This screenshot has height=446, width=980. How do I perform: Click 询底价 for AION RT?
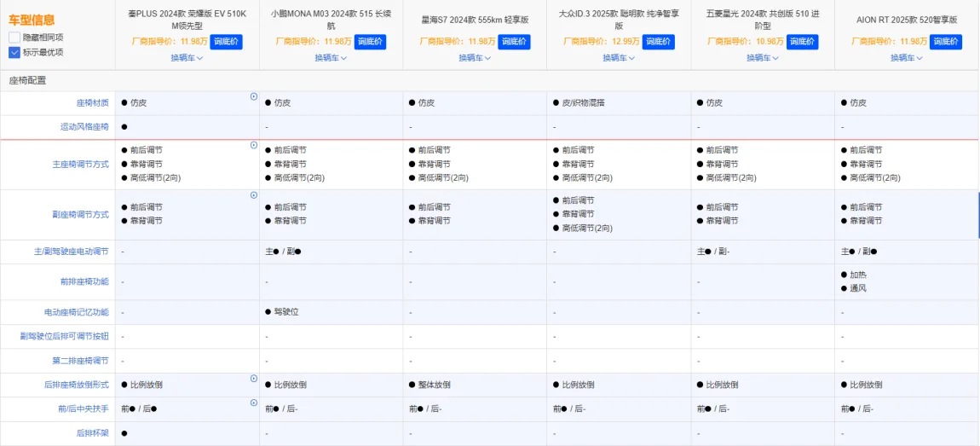(946, 42)
